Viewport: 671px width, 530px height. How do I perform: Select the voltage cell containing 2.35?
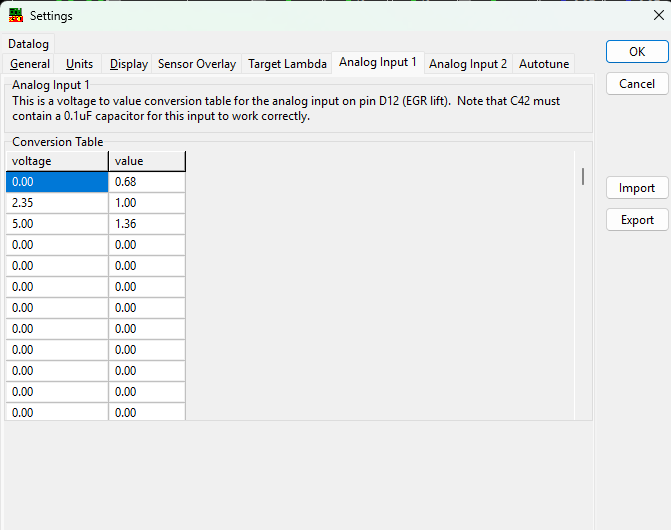pos(57,203)
